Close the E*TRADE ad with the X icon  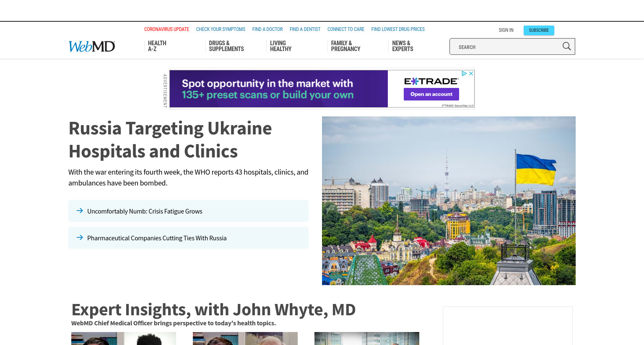471,73
